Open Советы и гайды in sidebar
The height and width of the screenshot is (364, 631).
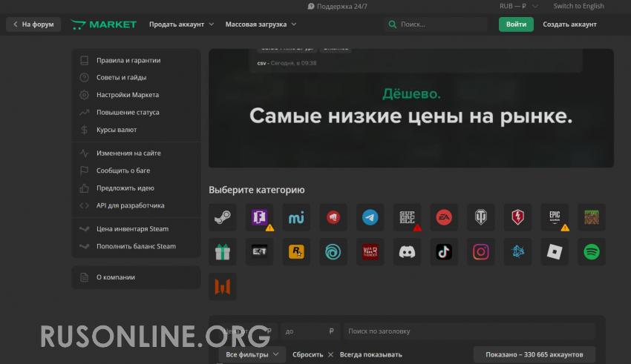pyautogui.click(x=136, y=78)
